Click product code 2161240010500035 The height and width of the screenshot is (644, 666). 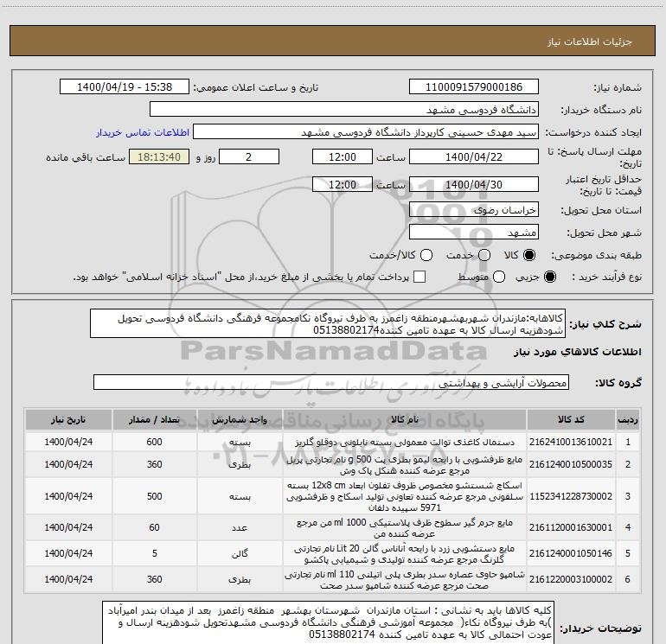point(571,464)
